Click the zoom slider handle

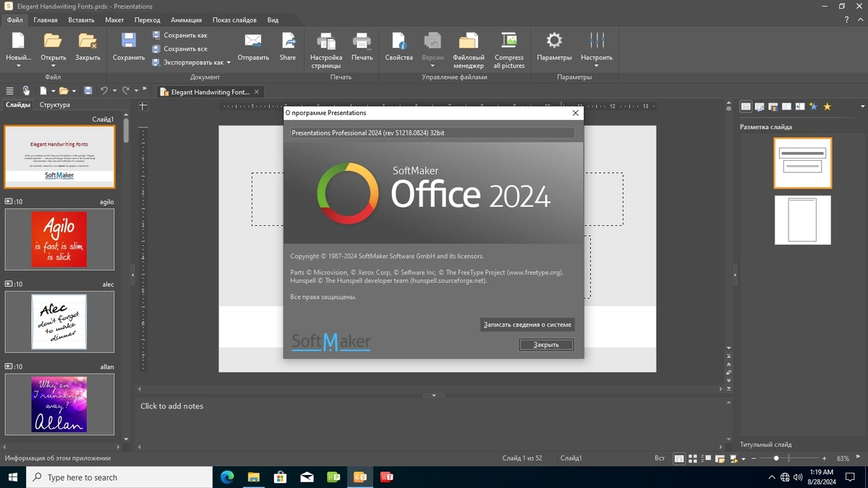(x=776, y=458)
